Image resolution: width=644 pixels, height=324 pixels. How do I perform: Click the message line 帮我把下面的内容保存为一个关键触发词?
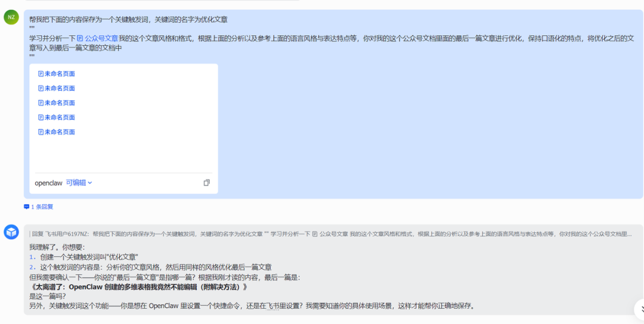129,19
